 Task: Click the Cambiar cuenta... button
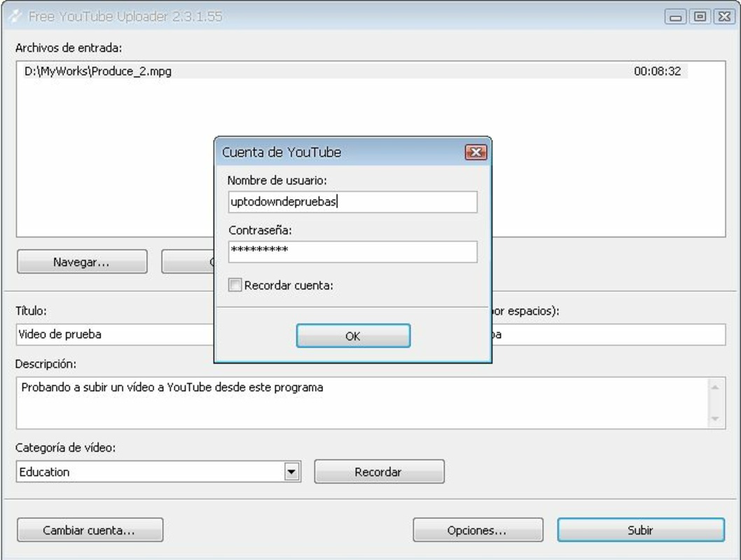coord(90,528)
